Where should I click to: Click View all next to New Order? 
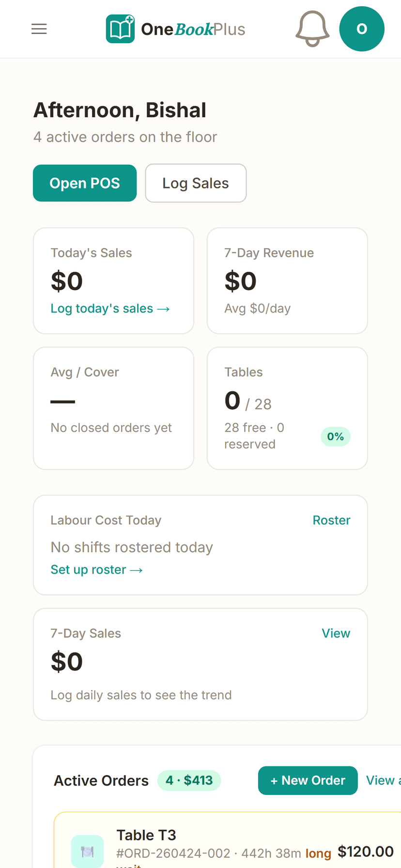(384, 780)
